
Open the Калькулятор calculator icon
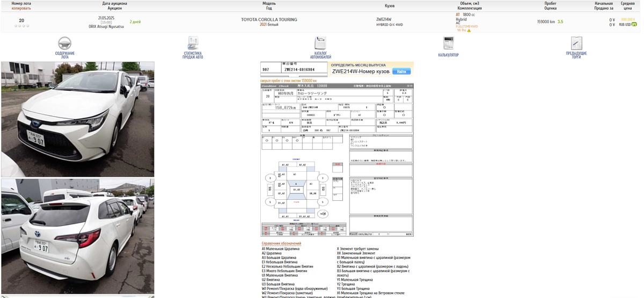pos(448,43)
